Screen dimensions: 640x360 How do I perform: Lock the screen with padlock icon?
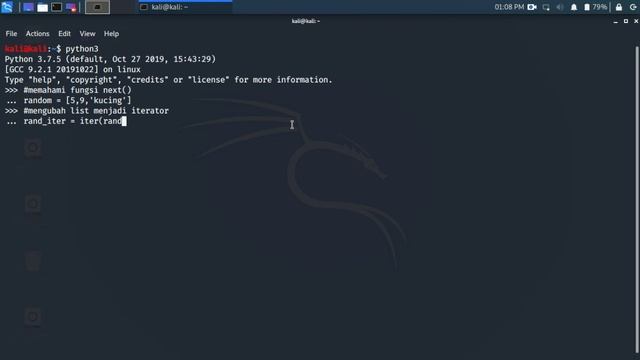pyautogui.click(x=619, y=7)
